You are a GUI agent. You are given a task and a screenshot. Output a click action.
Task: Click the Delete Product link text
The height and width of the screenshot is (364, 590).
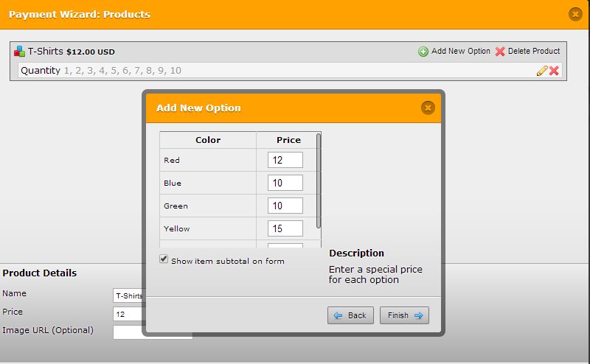[x=534, y=52]
